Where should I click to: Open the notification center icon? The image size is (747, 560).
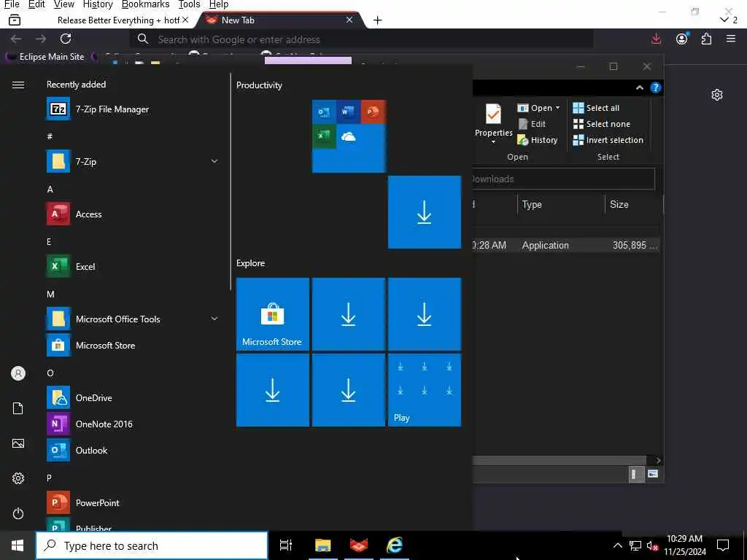[723, 545]
